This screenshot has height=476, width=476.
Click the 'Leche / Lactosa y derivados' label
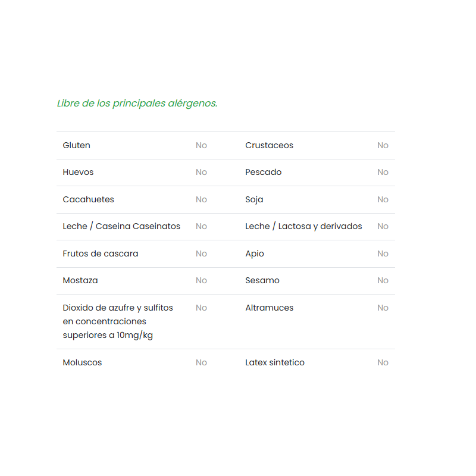point(303,226)
